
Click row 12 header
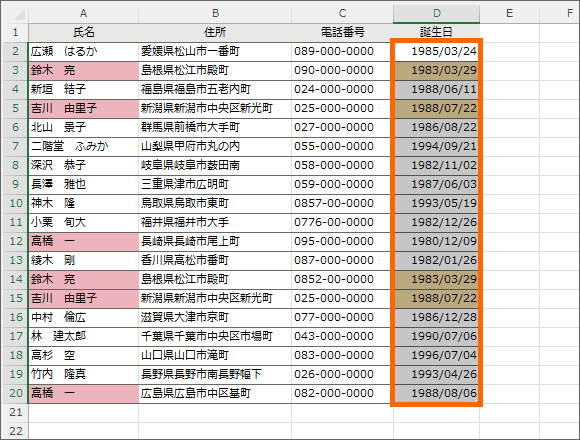click(x=16, y=241)
